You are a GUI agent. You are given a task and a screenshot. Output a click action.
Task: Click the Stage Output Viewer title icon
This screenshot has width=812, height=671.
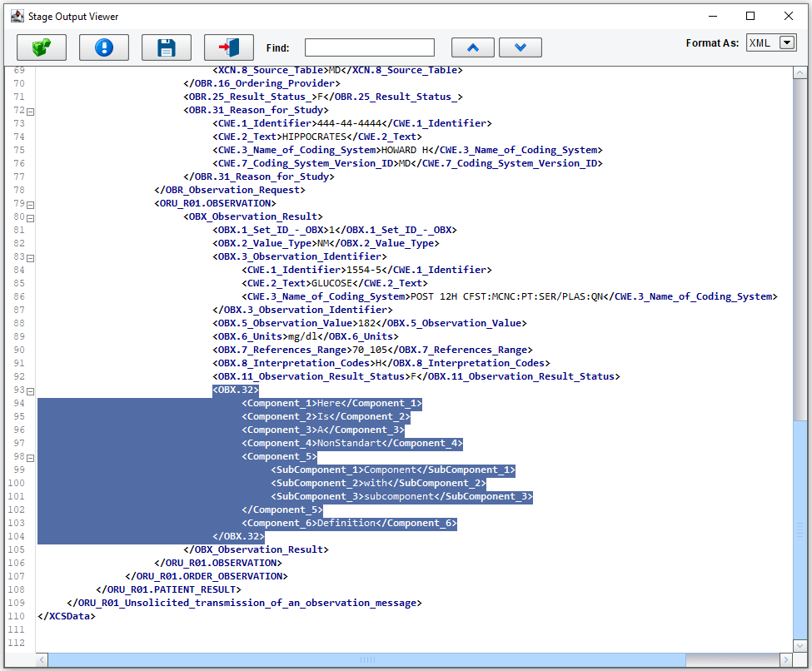17,16
